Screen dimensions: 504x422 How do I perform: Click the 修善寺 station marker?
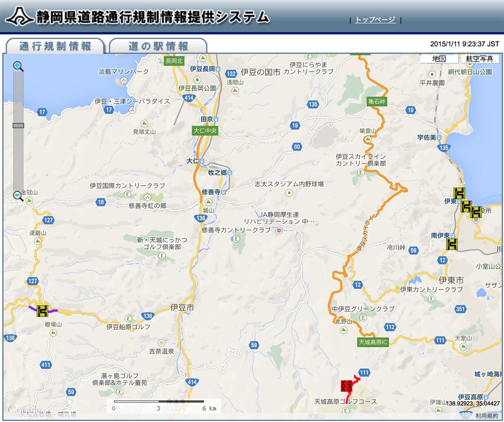[223, 192]
